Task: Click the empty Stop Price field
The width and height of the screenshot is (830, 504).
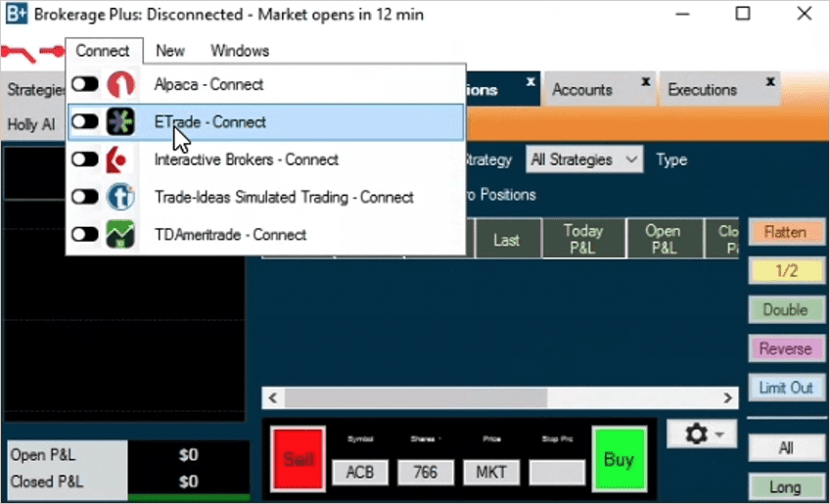Action: coord(557,472)
